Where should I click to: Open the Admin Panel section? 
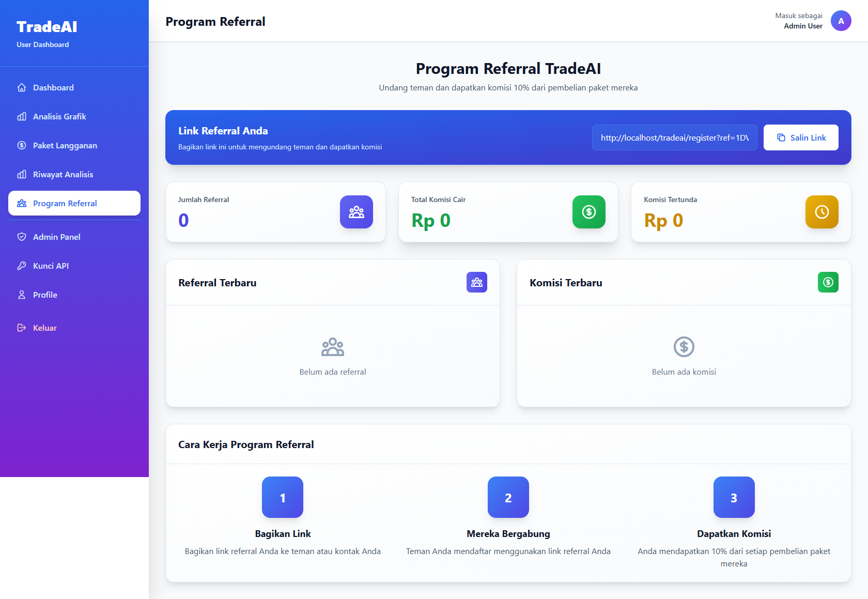point(56,237)
